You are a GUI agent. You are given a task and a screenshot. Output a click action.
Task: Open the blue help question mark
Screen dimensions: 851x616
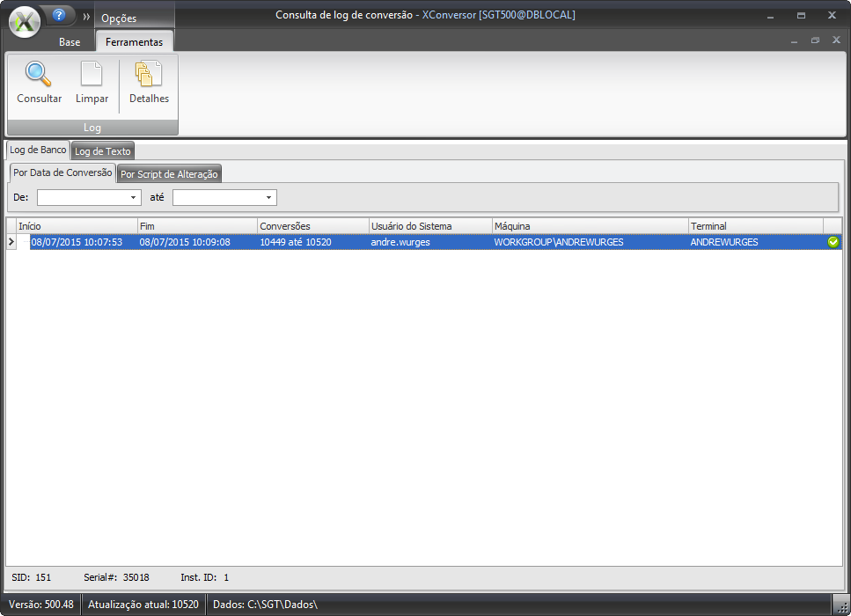[60, 15]
